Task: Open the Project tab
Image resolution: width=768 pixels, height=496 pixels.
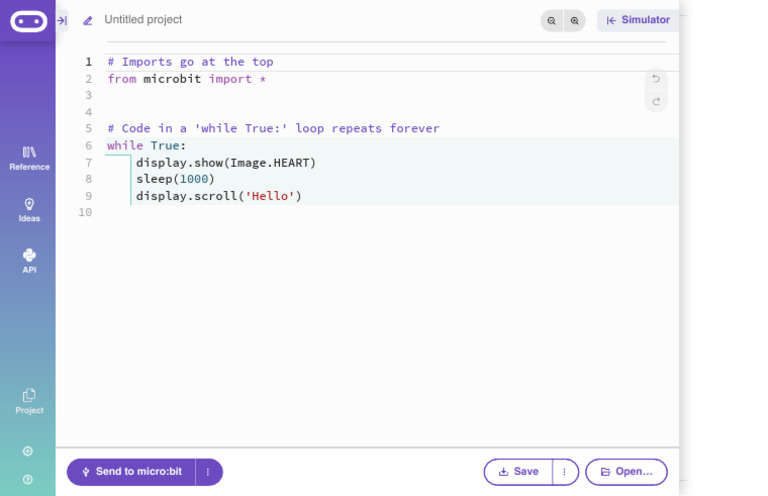Action: [29, 402]
